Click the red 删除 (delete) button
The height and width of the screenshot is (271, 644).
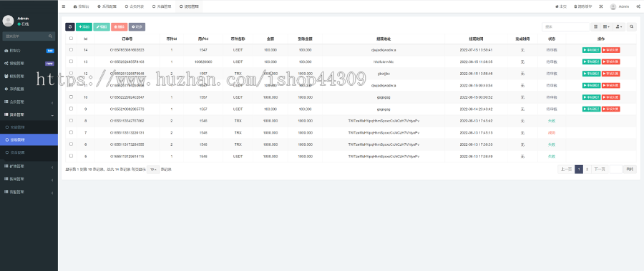click(x=119, y=26)
